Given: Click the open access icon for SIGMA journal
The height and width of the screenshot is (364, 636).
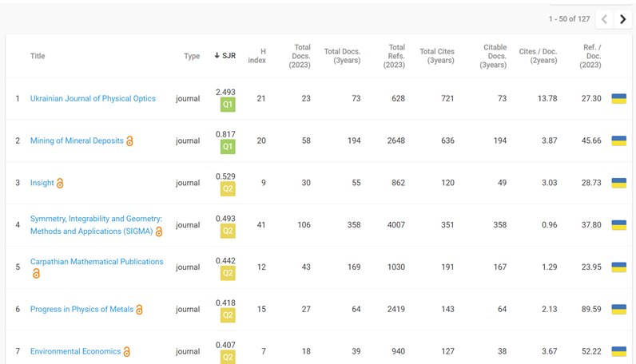Looking at the screenshot, I should (x=159, y=231).
